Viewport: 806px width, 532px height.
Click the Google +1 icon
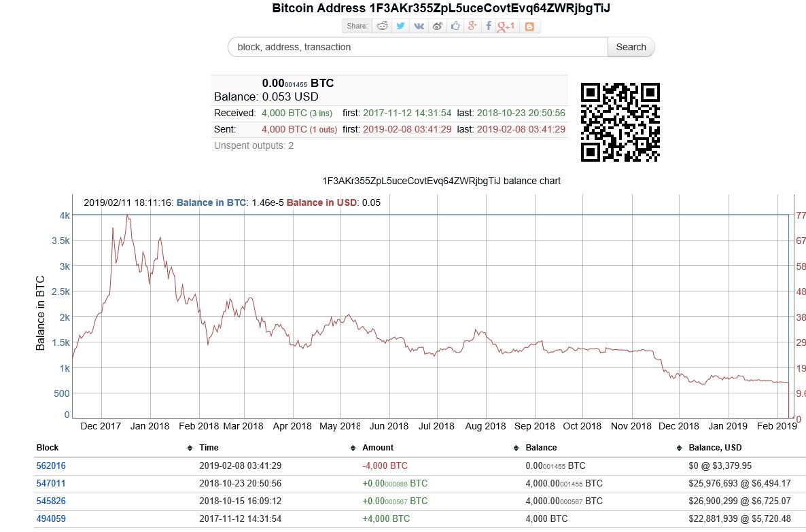click(x=506, y=26)
